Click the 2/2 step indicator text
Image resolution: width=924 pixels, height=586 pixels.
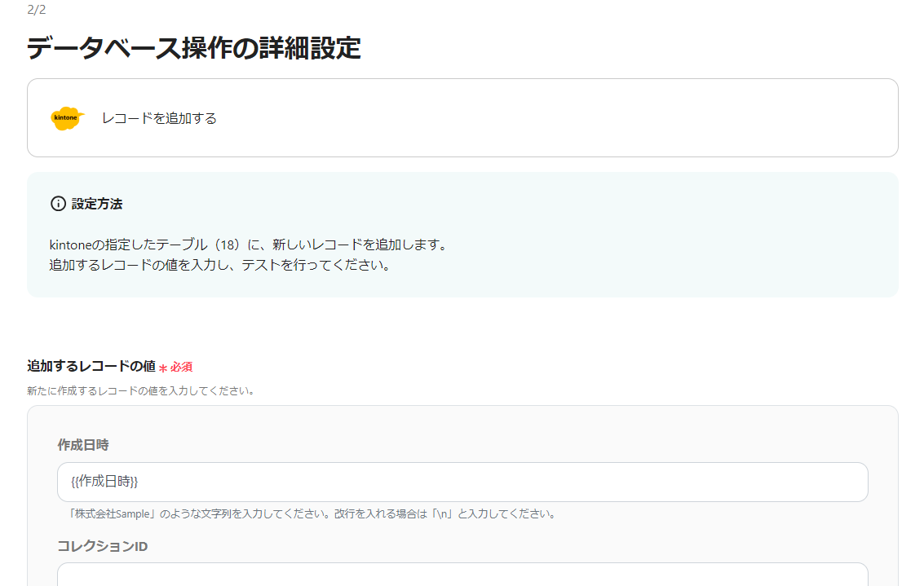(37, 10)
